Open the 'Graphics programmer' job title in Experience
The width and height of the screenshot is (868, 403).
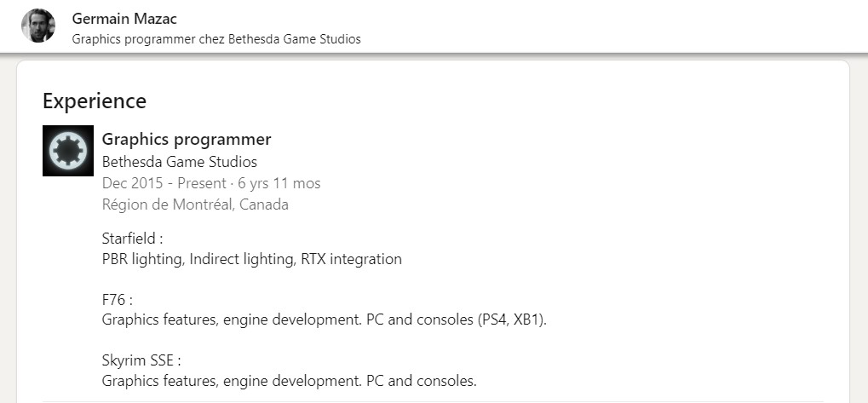pyautogui.click(x=186, y=139)
